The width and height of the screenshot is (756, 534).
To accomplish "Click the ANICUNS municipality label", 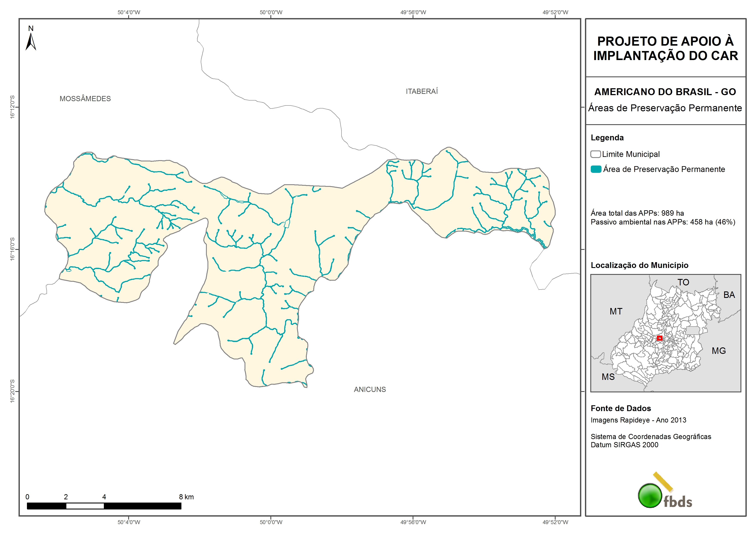I will (370, 390).
